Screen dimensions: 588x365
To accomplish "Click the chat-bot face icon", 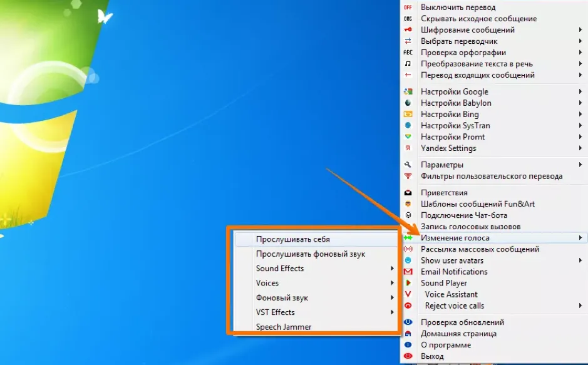I will point(408,215).
